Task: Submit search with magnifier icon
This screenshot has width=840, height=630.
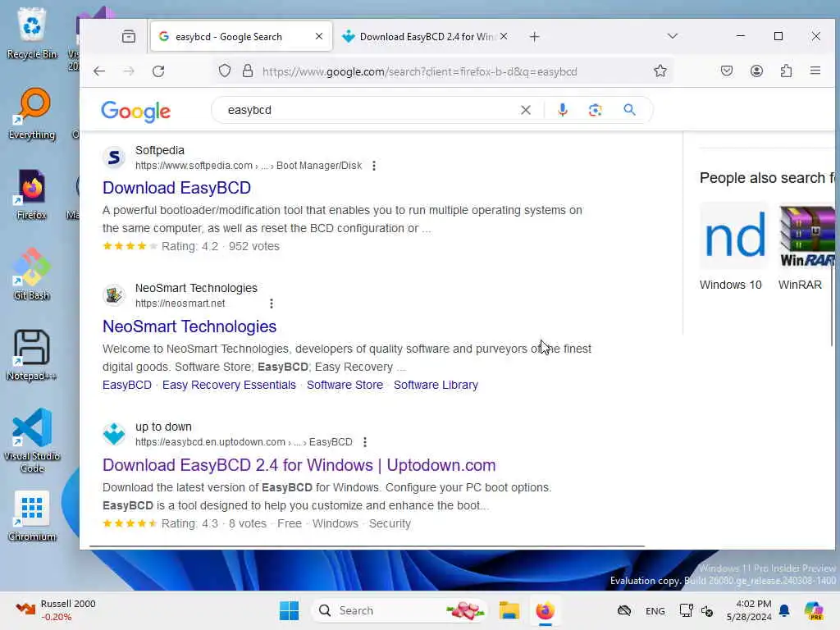Action: tap(629, 110)
